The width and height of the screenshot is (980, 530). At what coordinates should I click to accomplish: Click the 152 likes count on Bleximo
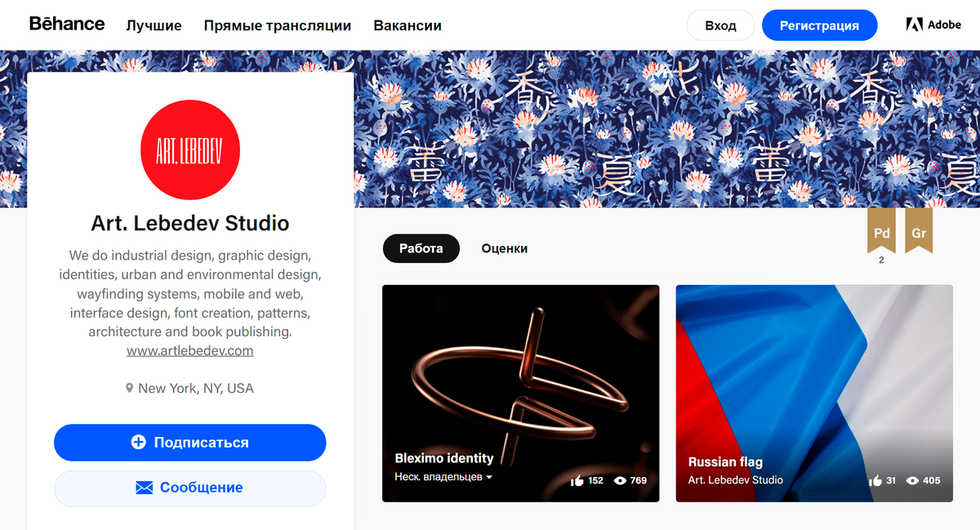click(x=595, y=480)
